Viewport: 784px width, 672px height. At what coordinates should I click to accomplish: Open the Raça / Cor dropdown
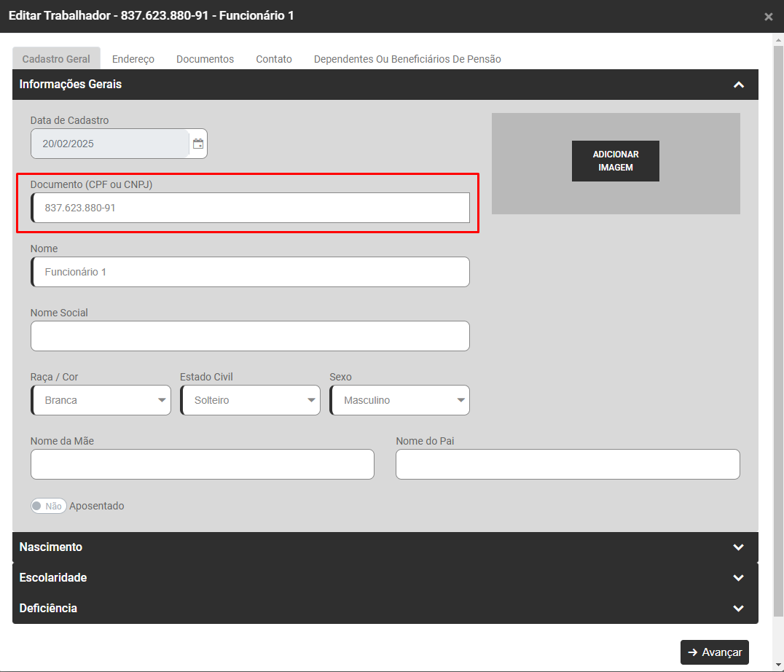point(101,400)
